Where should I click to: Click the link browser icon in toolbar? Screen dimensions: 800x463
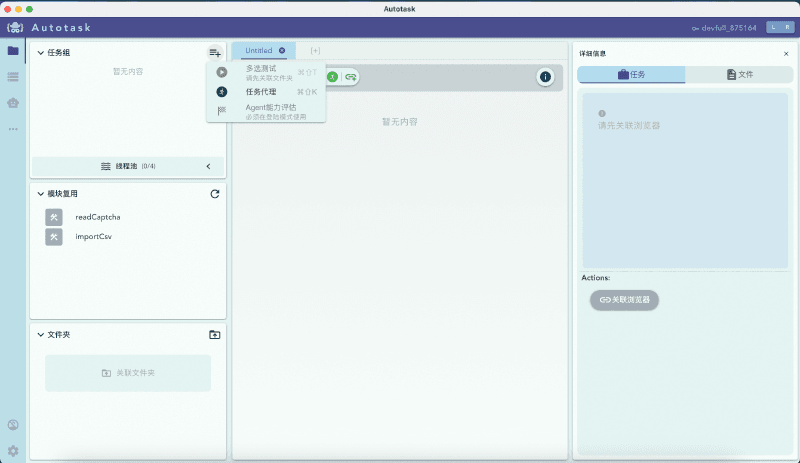pyautogui.click(x=351, y=77)
